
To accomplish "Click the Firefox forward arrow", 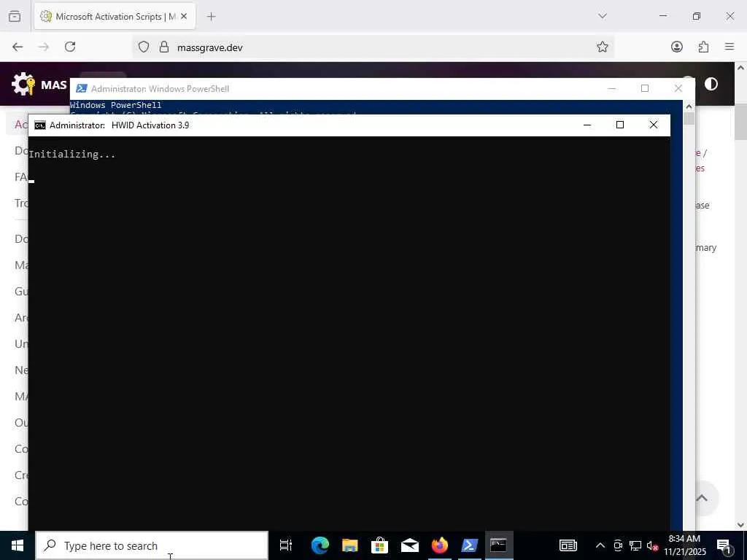I will (x=44, y=47).
